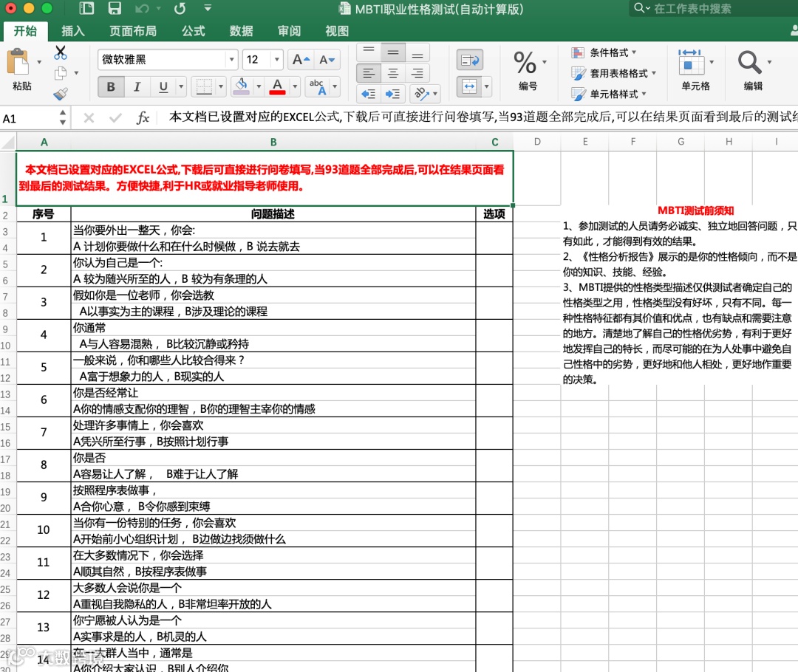Select the Format Painter brush icon

click(61, 94)
